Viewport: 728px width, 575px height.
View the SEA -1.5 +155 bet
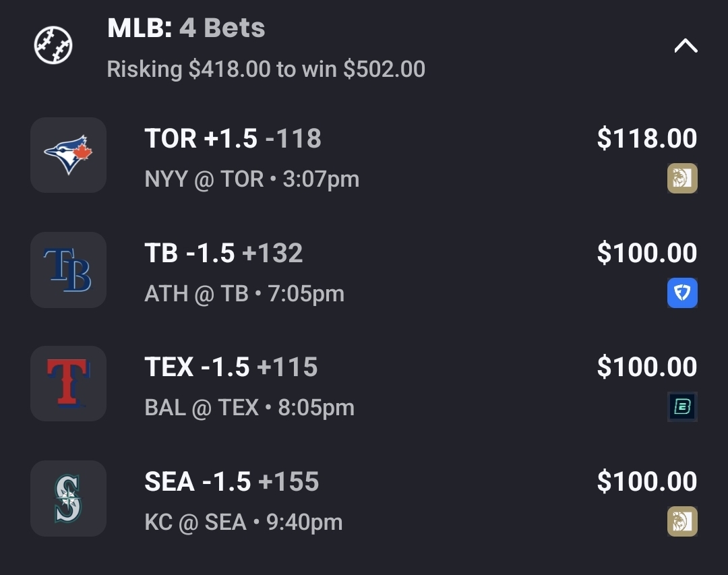[232, 482]
